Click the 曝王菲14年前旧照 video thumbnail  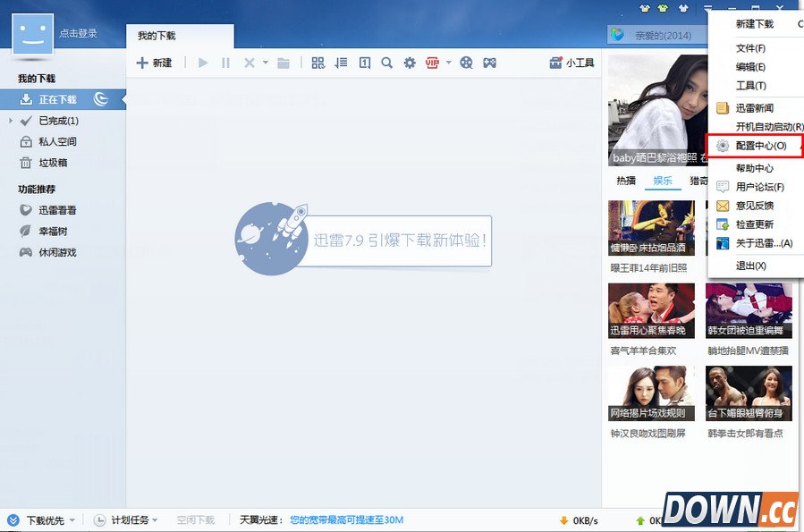tap(651, 229)
